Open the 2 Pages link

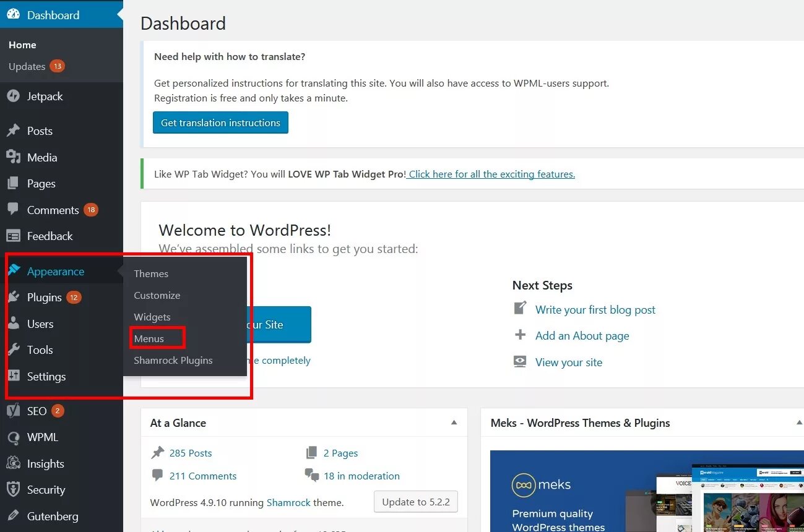tap(341, 453)
